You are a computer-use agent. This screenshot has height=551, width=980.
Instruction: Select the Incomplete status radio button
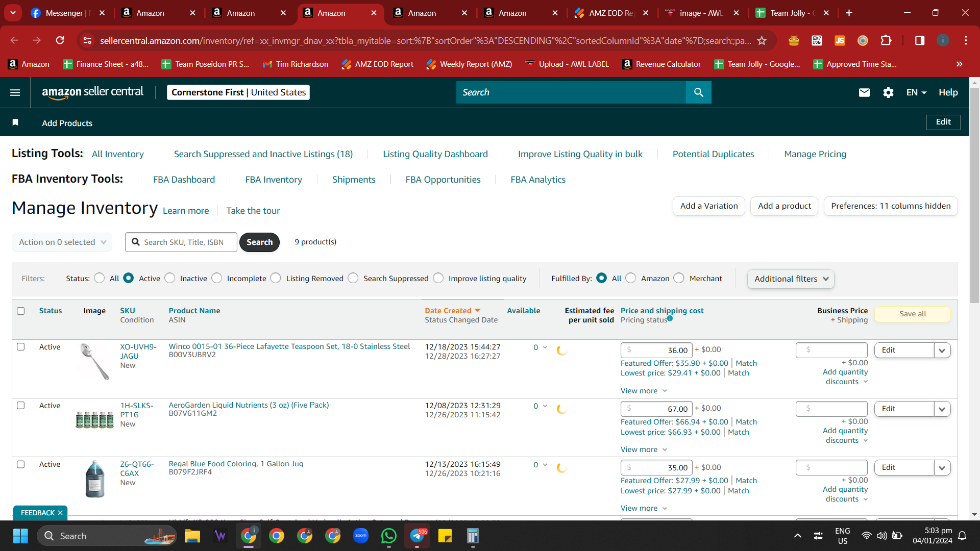tap(217, 278)
